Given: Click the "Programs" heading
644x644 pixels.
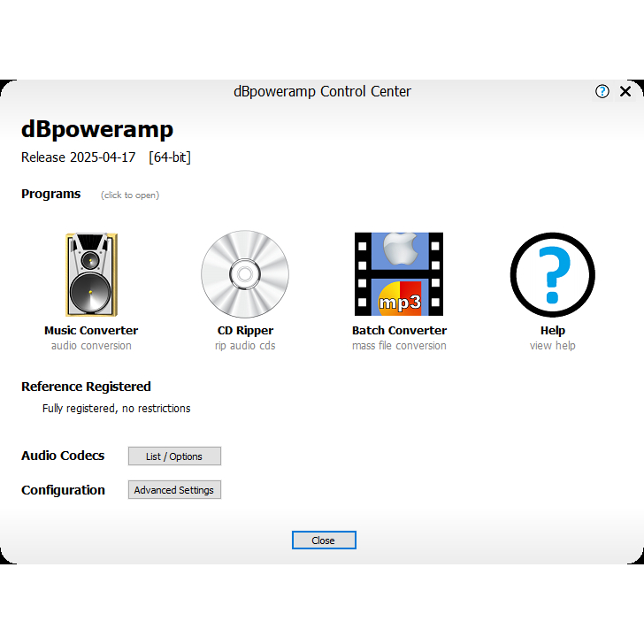Looking at the screenshot, I should point(51,194).
